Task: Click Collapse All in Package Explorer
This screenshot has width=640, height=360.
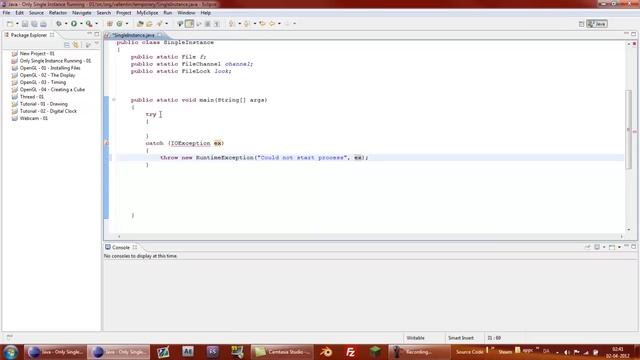Action: click(67, 44)
